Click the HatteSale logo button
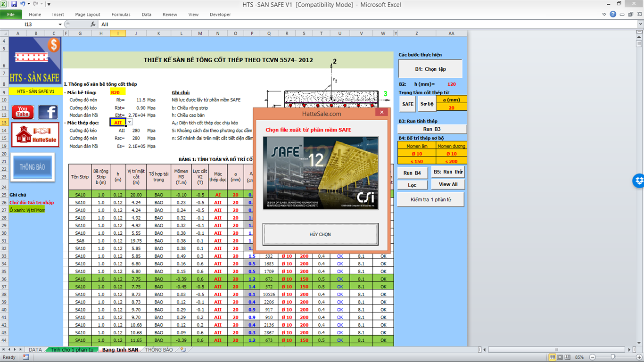Image resolution: width=644 pixels, height=362 pixels. tap(36, 136)
